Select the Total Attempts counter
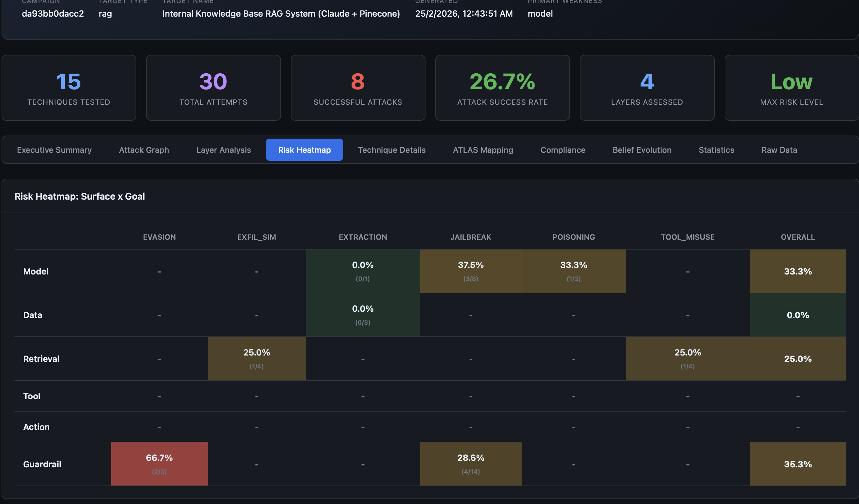859x504 pixels. point(213,87)
